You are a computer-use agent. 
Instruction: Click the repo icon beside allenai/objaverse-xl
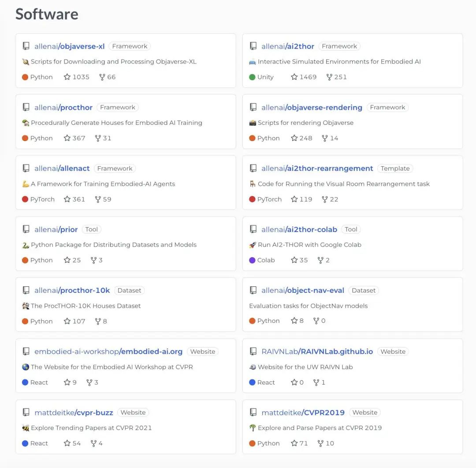point(26,46)
